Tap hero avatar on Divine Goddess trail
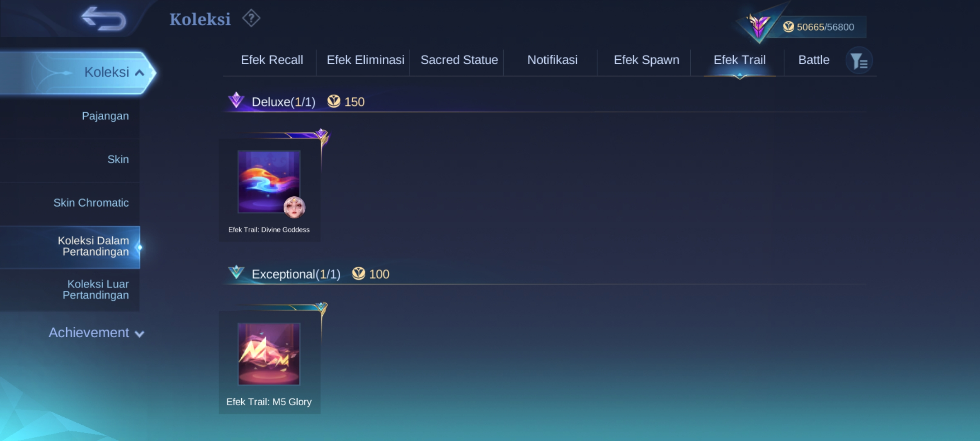 click(x=294, y=207)
